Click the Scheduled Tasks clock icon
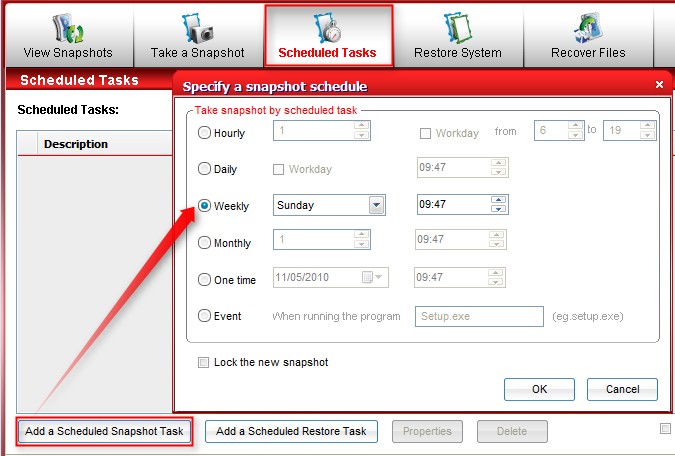The height and width of the screenshot is (456, 675). coord(328,28)
